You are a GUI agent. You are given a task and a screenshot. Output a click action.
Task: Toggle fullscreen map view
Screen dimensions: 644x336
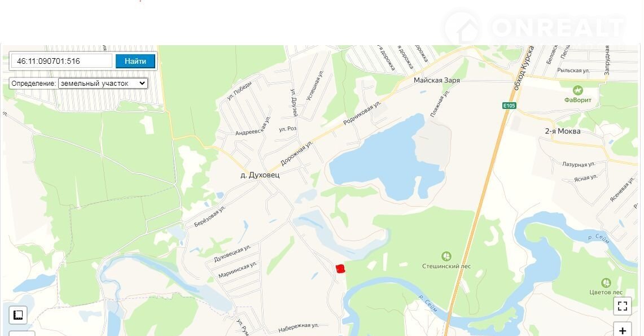click(x=623, y=306)
